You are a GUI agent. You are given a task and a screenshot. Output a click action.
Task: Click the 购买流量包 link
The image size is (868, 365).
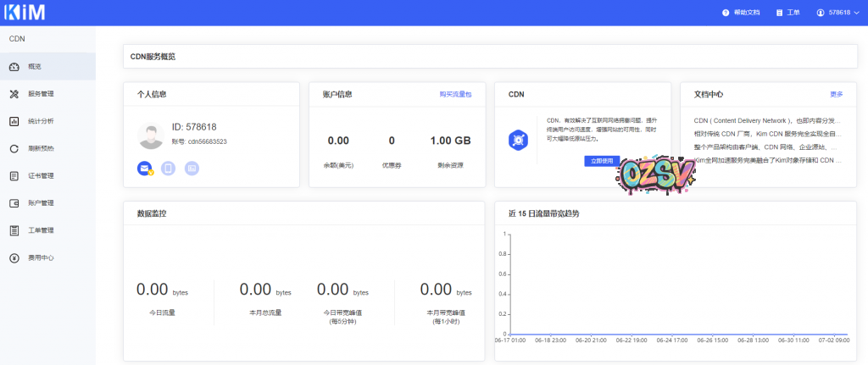pos(455,94)
